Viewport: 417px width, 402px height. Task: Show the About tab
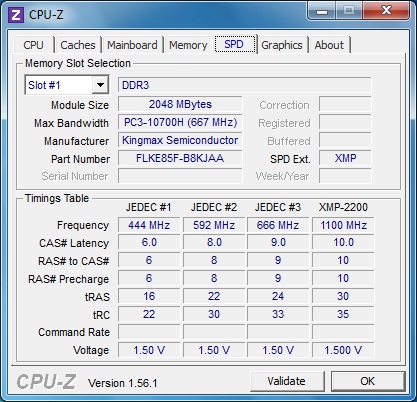[329, 45]
